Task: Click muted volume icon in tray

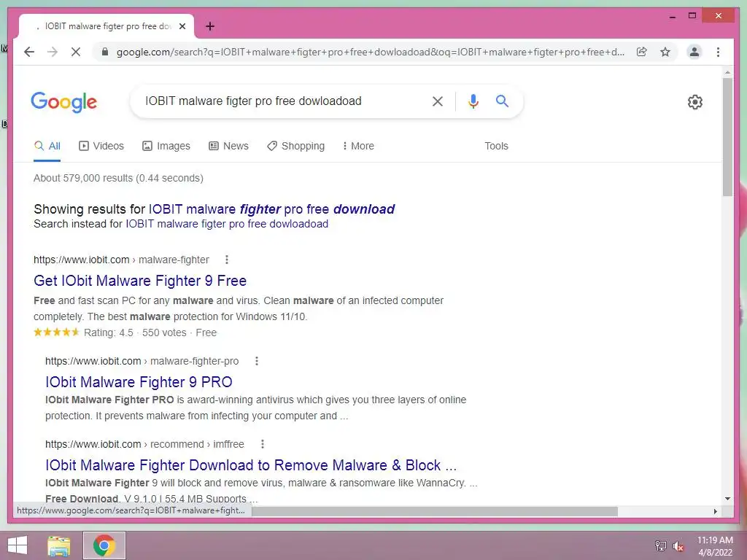Action: click(678, 545)
